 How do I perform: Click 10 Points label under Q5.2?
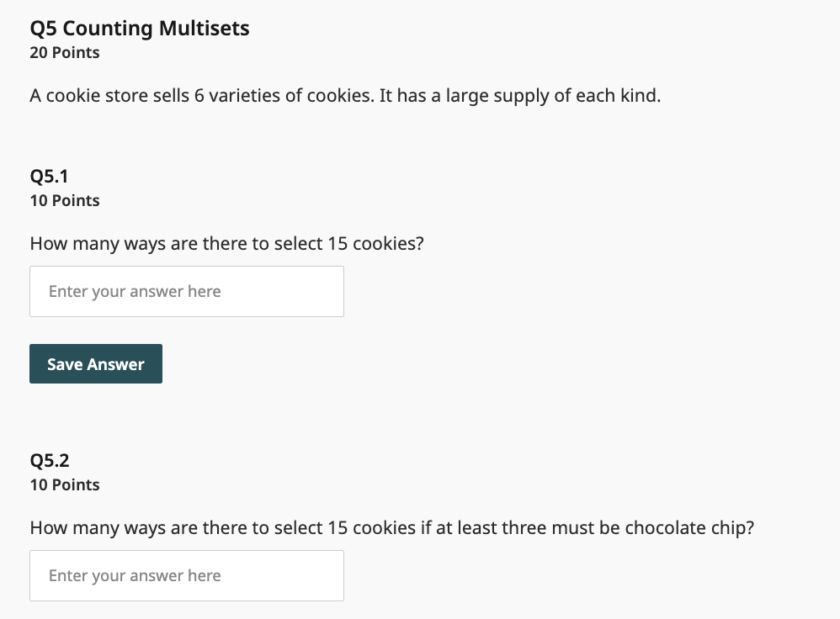[x=65, y=485]
